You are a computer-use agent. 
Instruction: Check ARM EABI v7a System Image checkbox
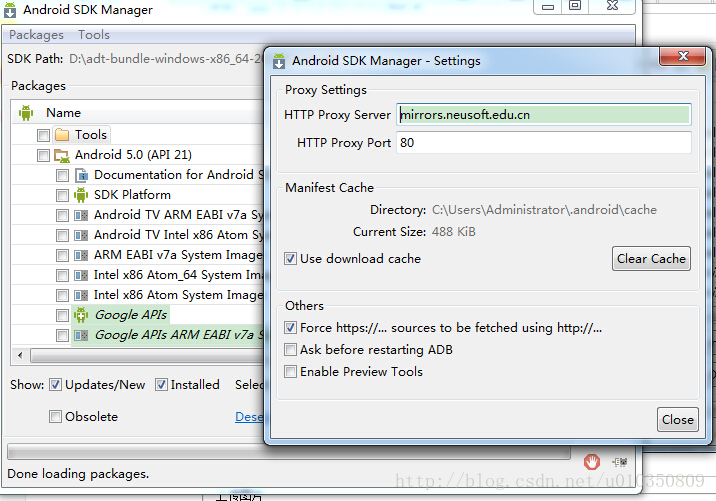point(63,256)
